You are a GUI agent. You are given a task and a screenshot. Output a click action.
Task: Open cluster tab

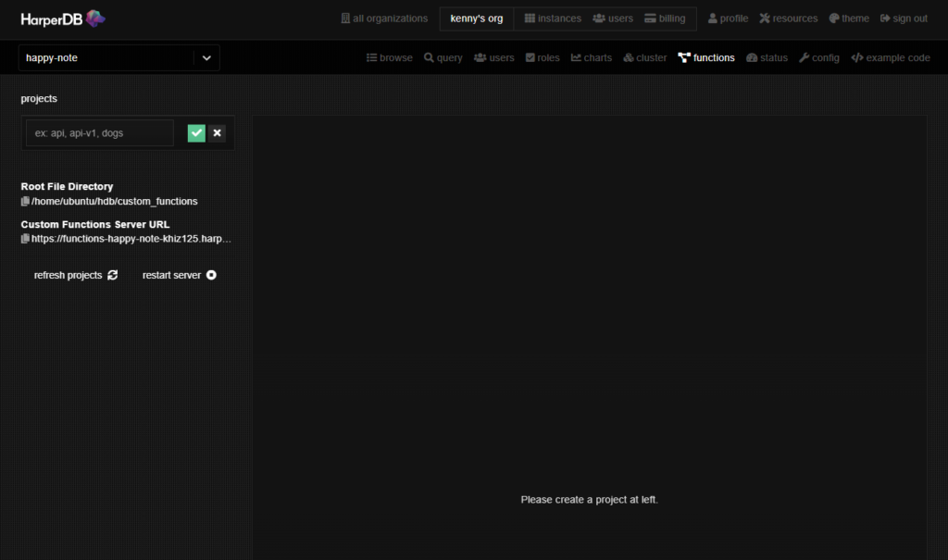(x=645, y=58)
